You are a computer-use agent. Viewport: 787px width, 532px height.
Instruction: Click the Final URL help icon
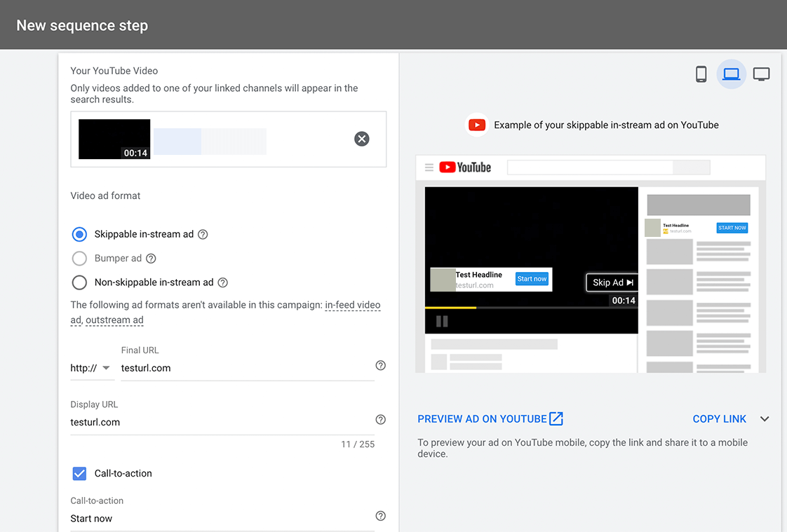click(381, 365)
